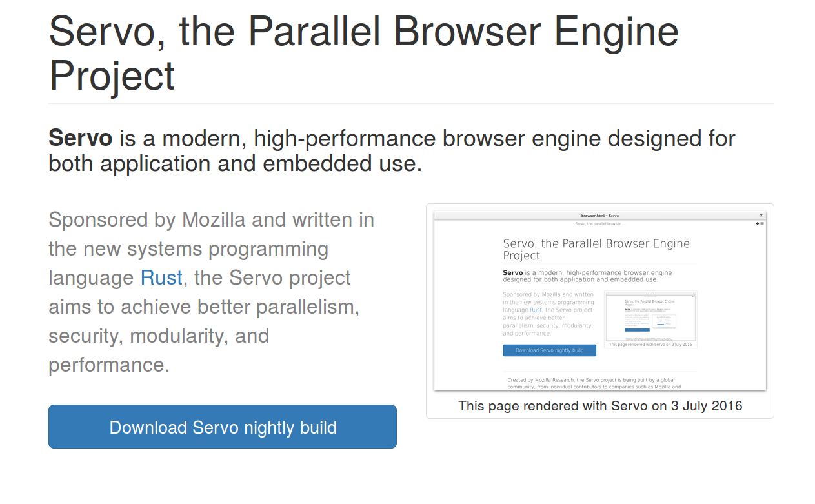The image size is (815, 504).
Task: Open the Rust language link
Action: pyautogui.click(x=161, y=277)
